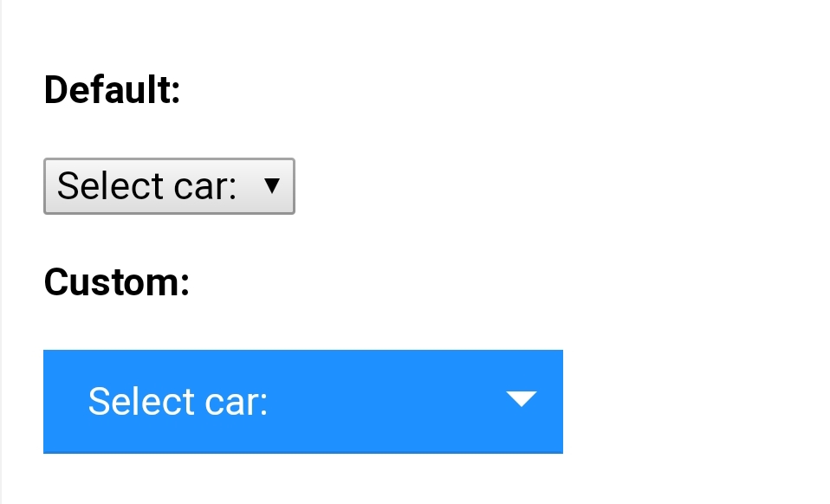This screenshot has width=830, height=504.
Task: Click the Custom: heading text
Action: point(116,281)
